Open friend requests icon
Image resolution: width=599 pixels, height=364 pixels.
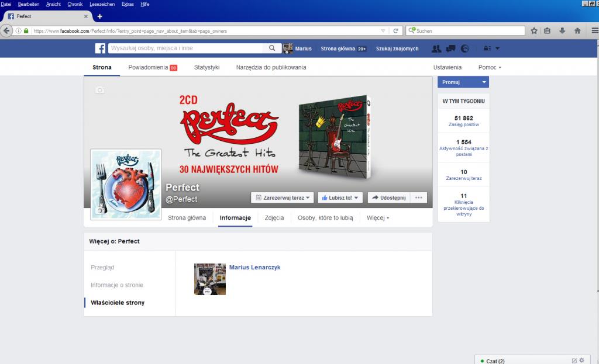click(436, 48)
